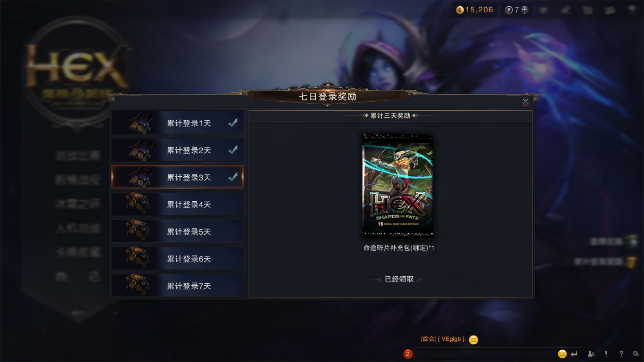644x362 pixels.
Task: Select the 累计登录4天 reward row
Action: coord(178,205)
